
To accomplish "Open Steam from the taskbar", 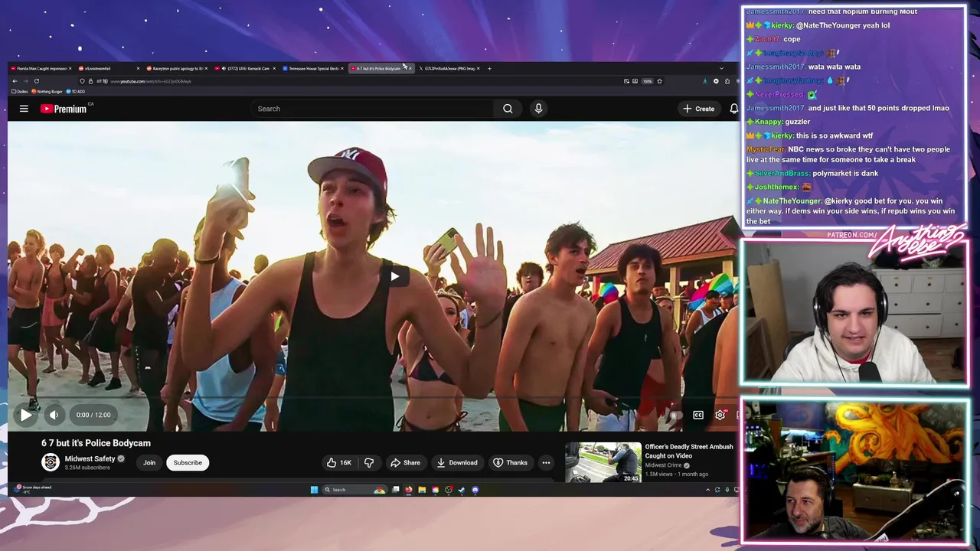I will tap(462, 490).
